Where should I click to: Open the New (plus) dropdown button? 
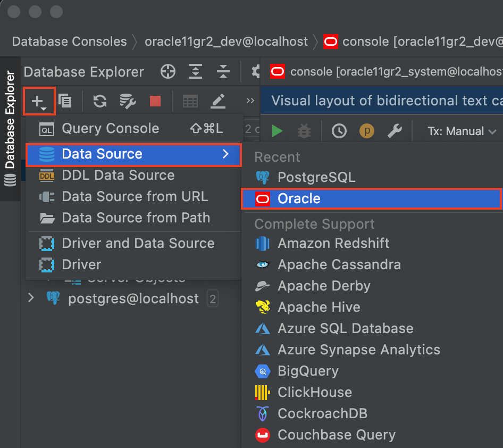point(39,102)
